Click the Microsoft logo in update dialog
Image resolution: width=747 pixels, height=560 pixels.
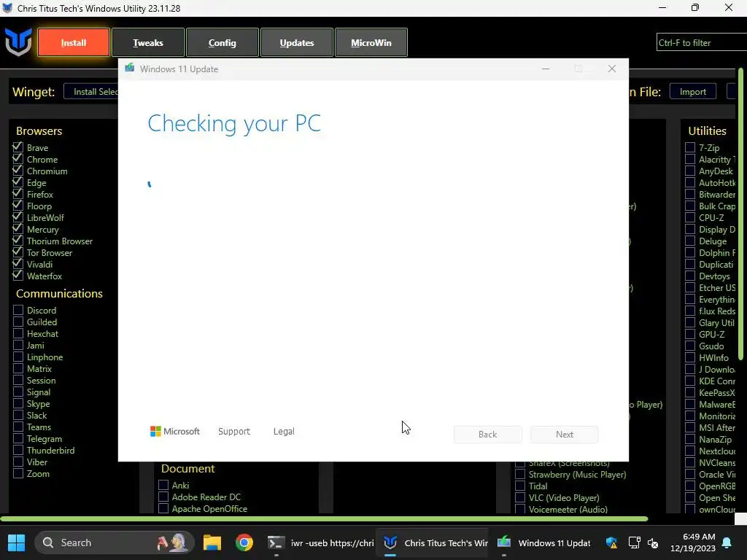[x=175, y=431]
